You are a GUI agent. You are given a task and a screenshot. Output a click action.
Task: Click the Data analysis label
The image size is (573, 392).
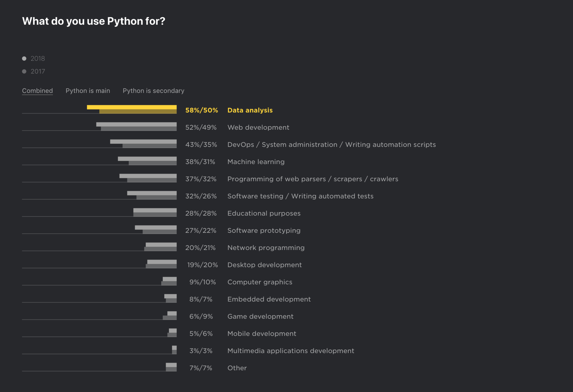pyautogui.click(x=250, y=110)
